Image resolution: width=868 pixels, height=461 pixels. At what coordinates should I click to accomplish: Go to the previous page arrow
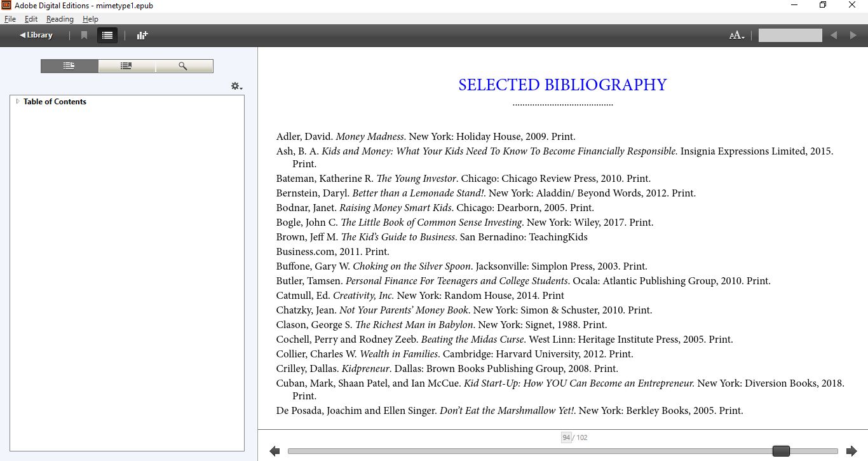pyautogui.click(x=275, y=451)
